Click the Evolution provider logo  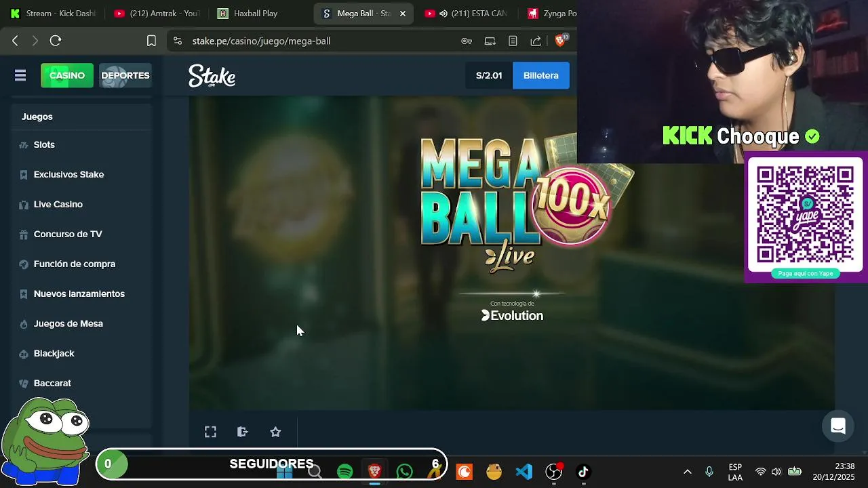512,315
